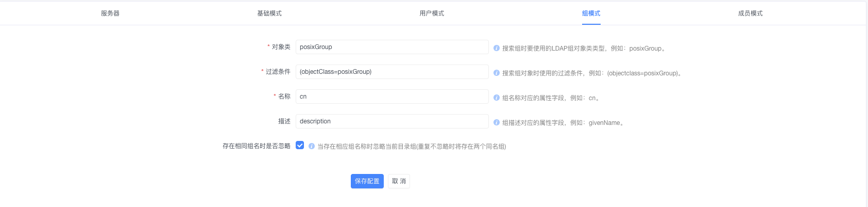Focus the 名称 input containing cn

[392, 97]
